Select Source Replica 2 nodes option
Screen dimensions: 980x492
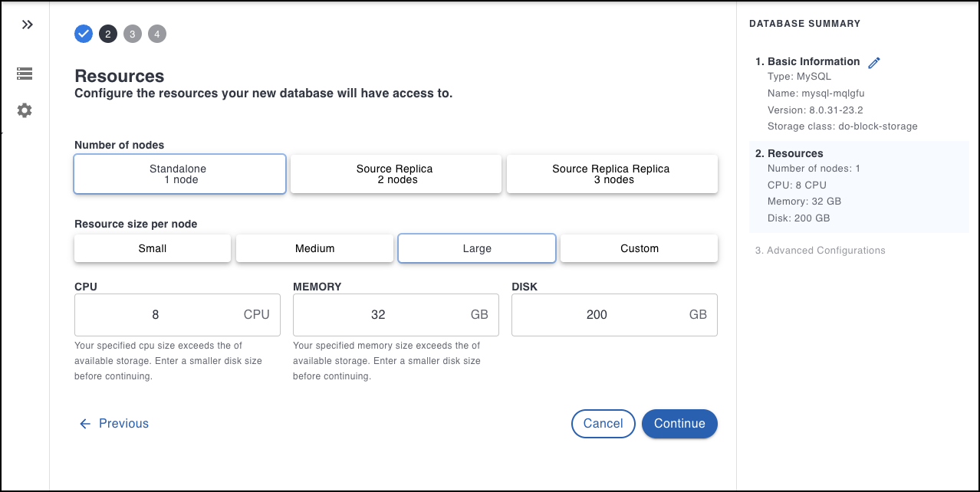396,174
